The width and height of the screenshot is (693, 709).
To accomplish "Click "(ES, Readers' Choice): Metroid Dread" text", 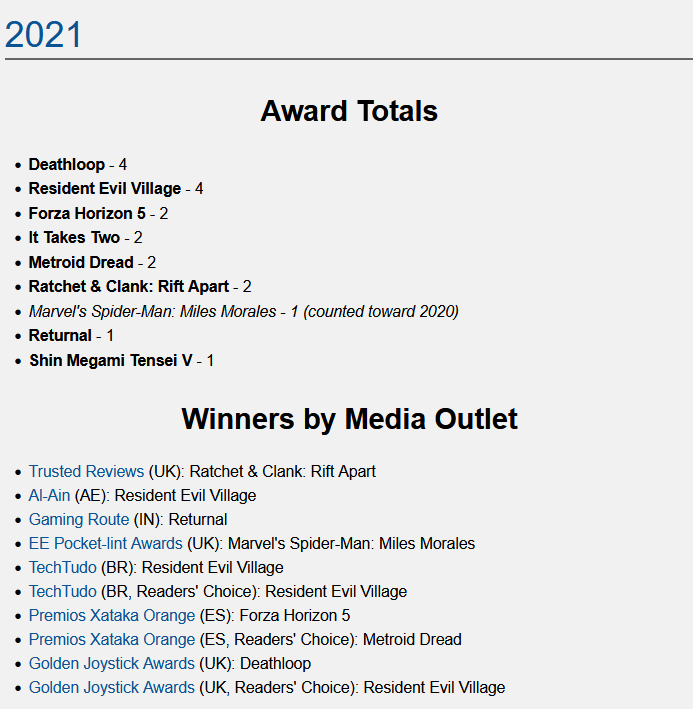I will (330, 639).
